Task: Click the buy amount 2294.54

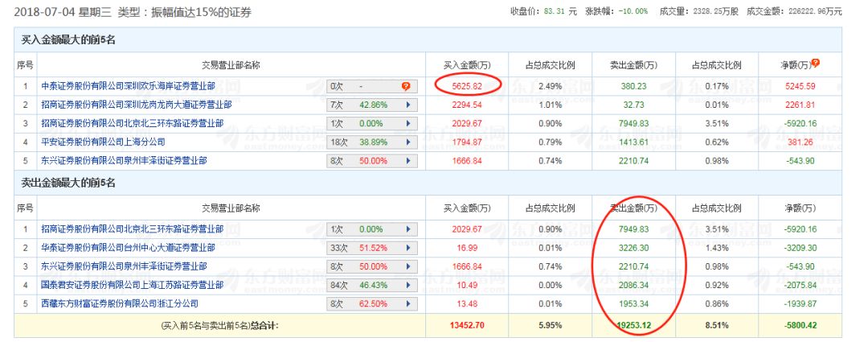Action: [x=467, y=104]
